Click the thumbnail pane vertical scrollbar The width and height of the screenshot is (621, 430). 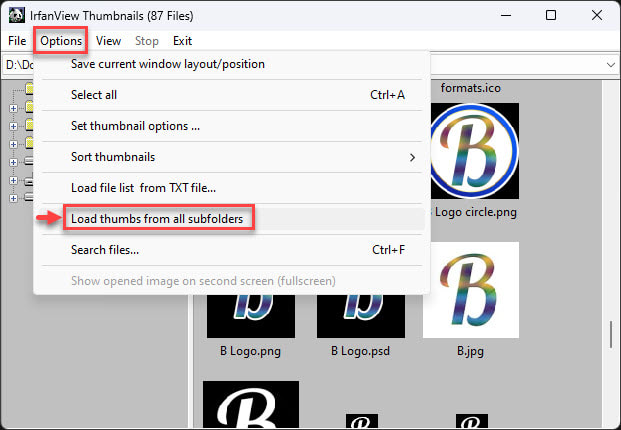(611, 334)
